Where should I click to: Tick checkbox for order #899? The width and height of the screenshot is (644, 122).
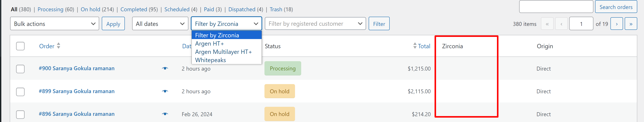pos(20,92)
